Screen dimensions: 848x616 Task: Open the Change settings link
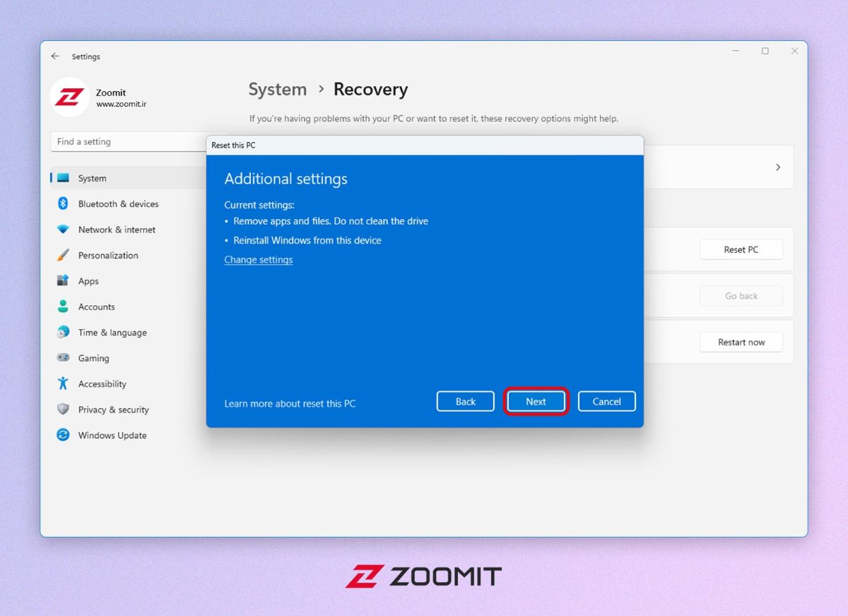258,259
